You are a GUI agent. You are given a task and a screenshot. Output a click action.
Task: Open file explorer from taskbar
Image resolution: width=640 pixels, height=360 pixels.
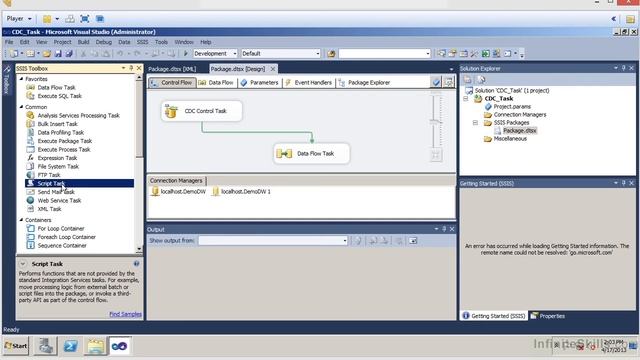click(x=96, y=346)
